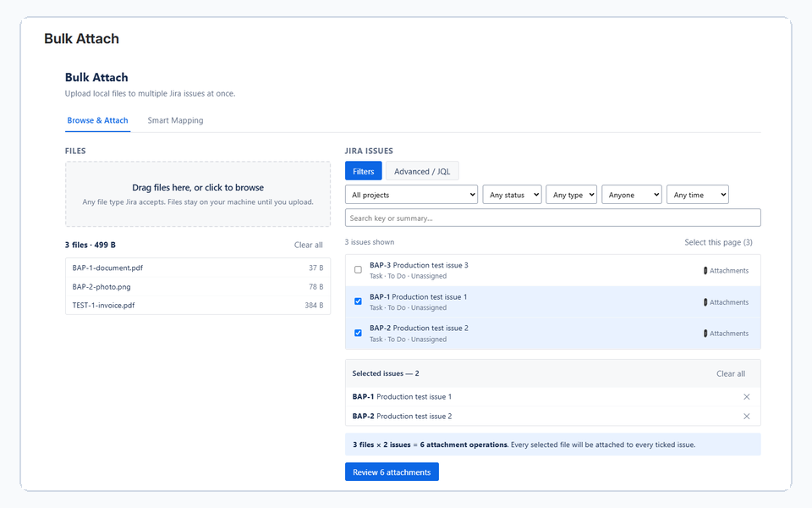812x508 pixels.
Task: Click the attachments paperclip icon for BAP-2
Action: click(705, 334)
